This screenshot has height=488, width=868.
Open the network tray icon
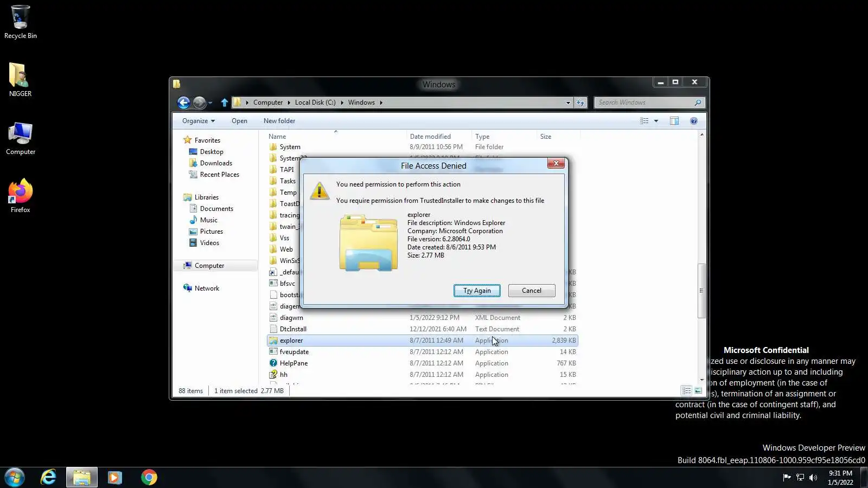[x=800, y=477]
